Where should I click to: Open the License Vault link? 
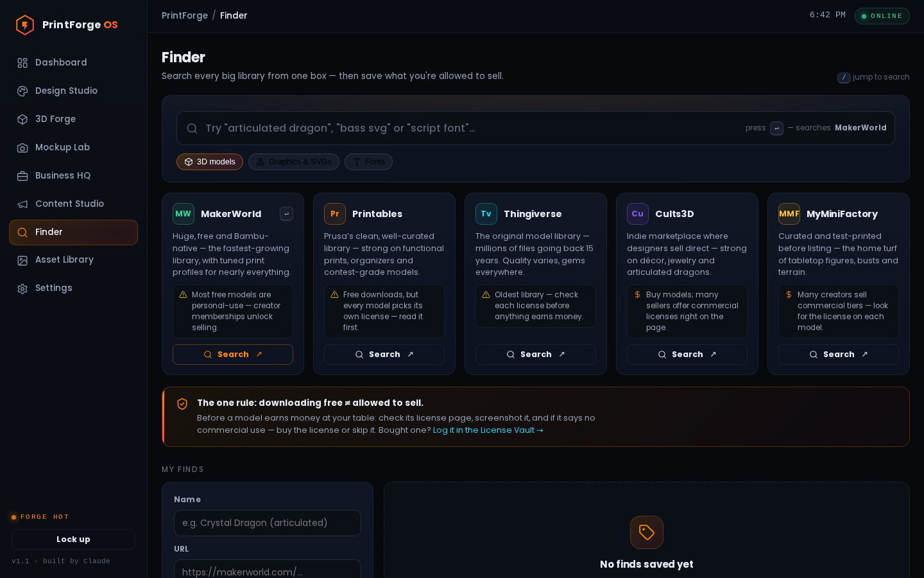(x=488, y=430)
